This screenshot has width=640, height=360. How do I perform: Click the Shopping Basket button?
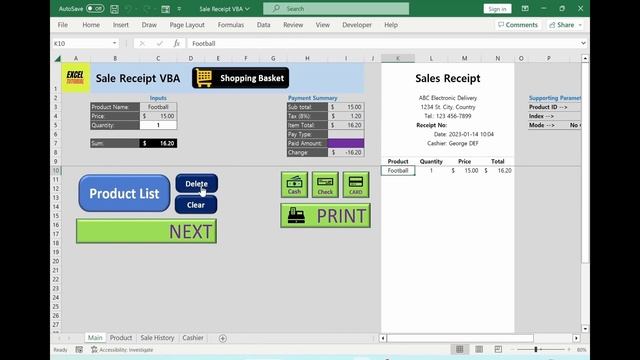240,78
